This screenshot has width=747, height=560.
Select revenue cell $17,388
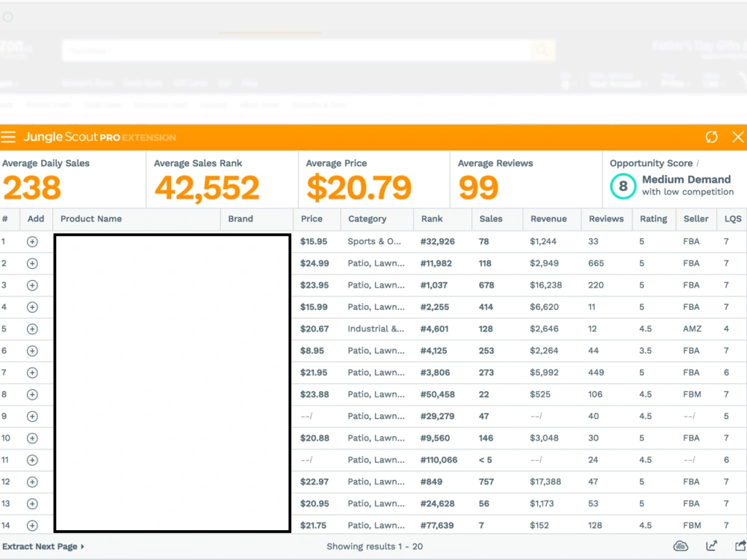pyautogui.click(x=545, y=482)
